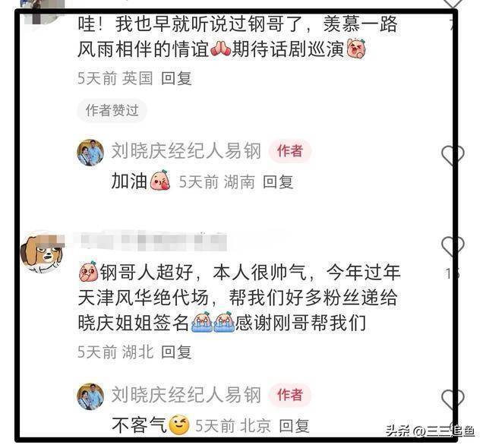Open the 刘晓庆经纪人易钢 avatar above 不客气
This screenshot has height=448, width=486.
90,396
